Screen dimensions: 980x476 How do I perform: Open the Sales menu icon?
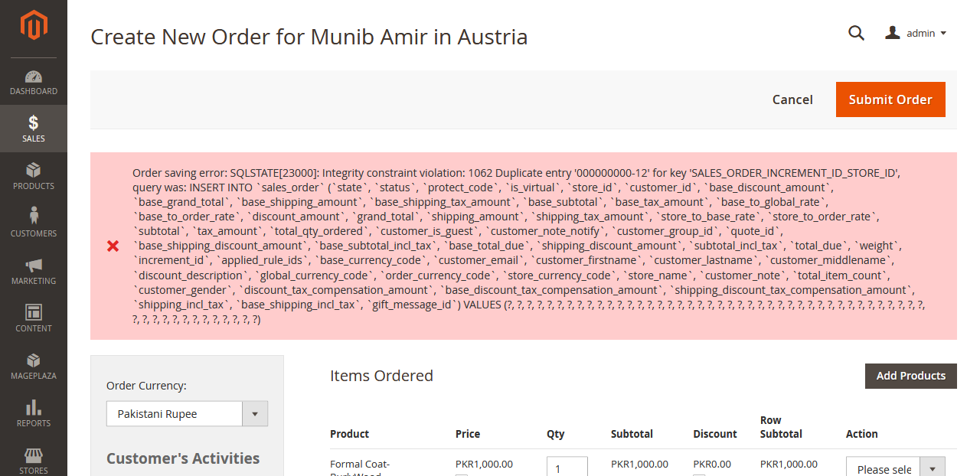coord(34,129)
